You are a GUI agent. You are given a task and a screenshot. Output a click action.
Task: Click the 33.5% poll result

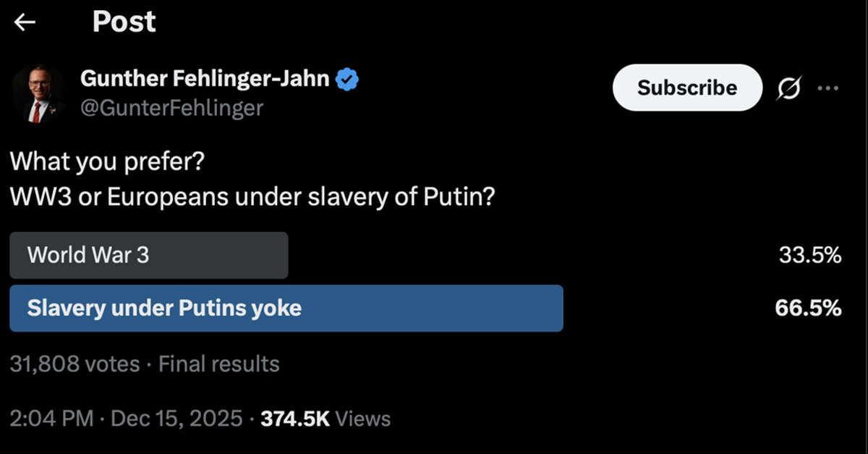tap(809, 255)
